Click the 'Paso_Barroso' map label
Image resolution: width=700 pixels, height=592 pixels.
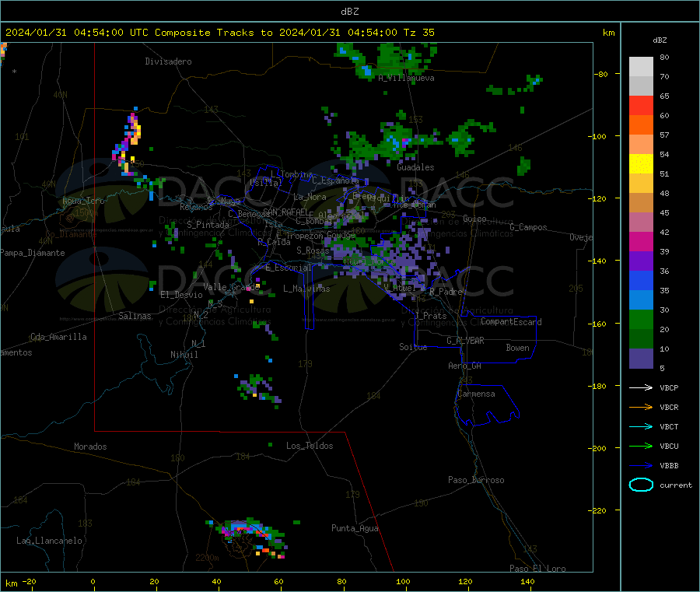tap(476, 481)
